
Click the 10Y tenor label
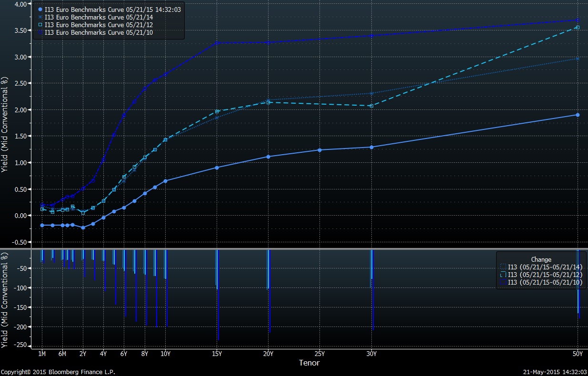165,354
